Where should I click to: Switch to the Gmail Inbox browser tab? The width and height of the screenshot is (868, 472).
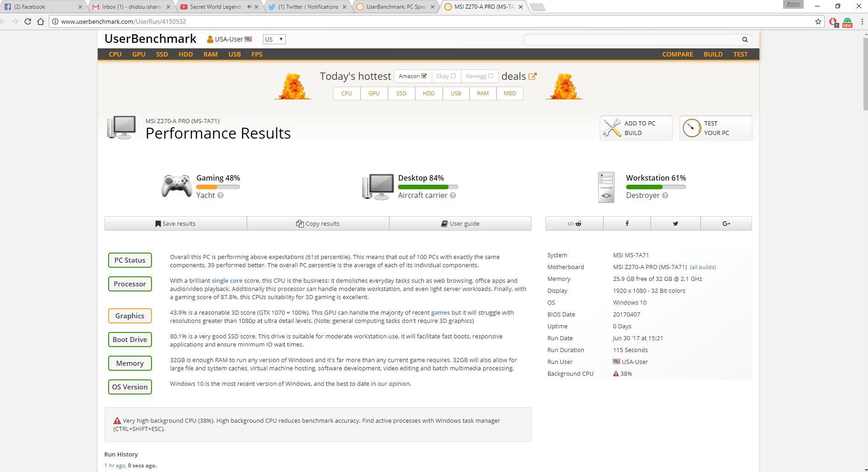point(131,7)
